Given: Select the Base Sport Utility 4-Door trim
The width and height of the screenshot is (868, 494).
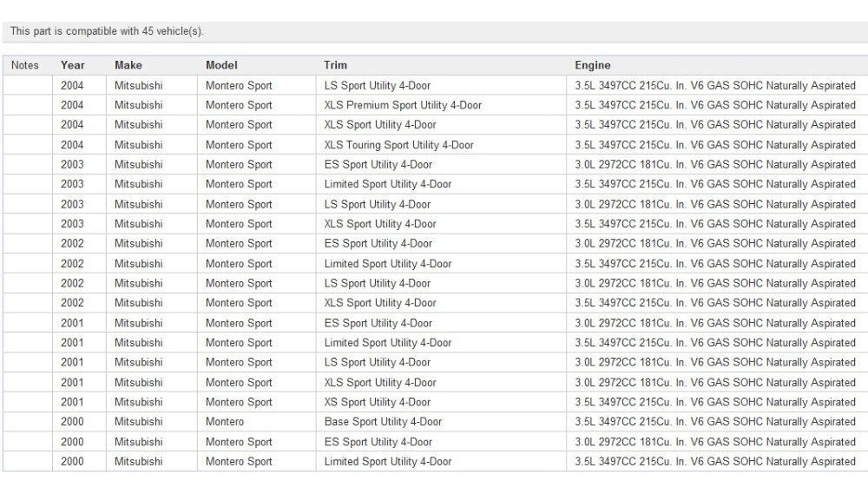Looking at the screenshot, I should 383,422.
